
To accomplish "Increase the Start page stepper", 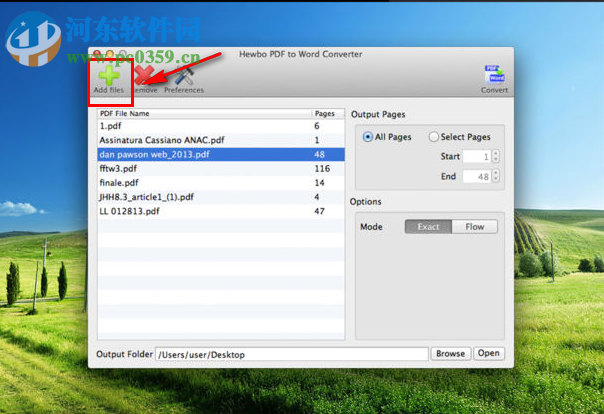I will coord(496,153).
